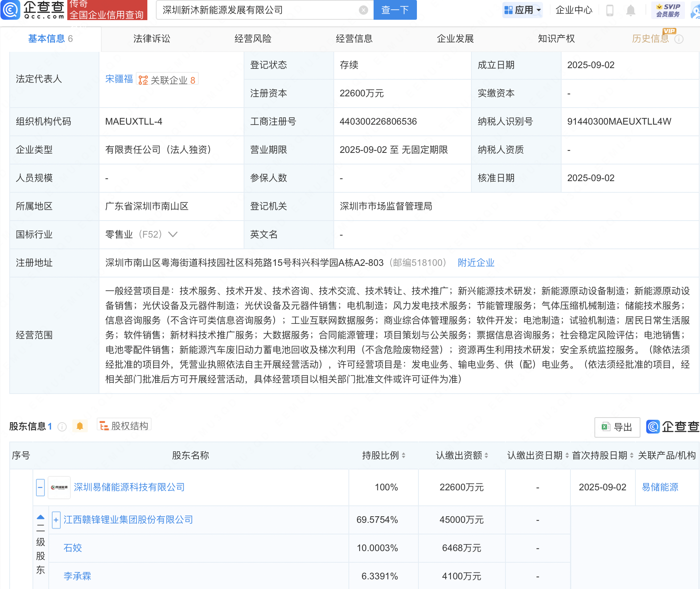Switch to the 知识产权 tab
Screen dimensions: 700x589
(556, 39)
